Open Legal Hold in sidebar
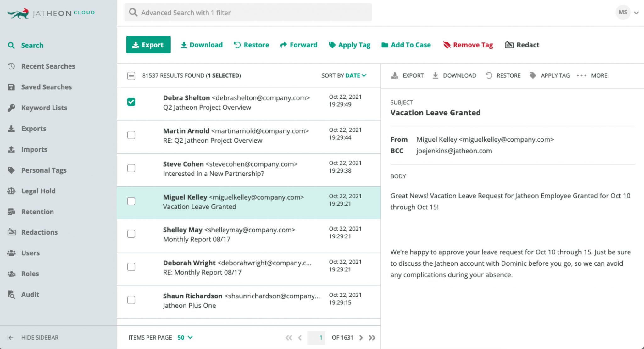The width and height of the screenshot is (644, 349). point(38,191)
